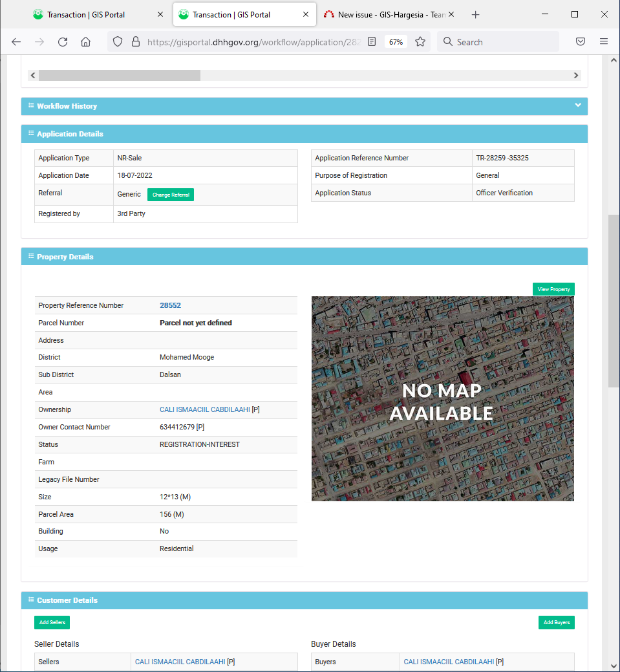Open tracking protection shield icon

tap(118, 41)
